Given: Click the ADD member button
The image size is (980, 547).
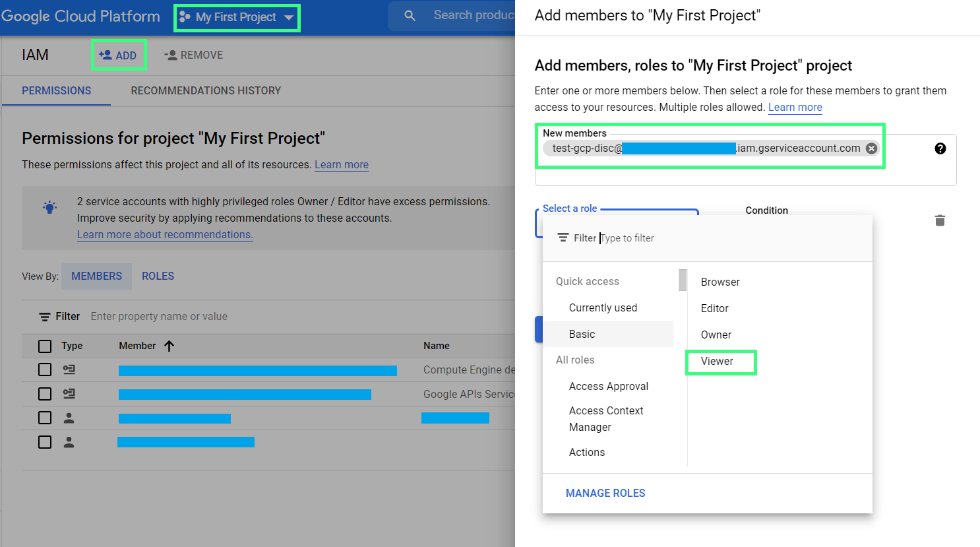Looking at the screenshot, I should [118, 55].
